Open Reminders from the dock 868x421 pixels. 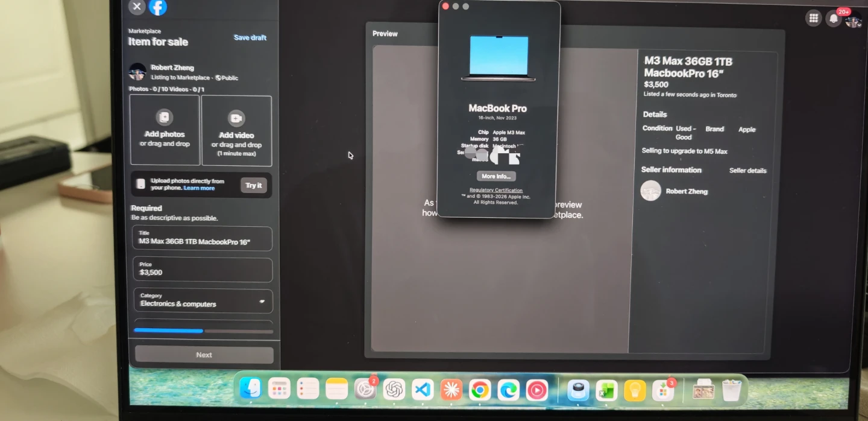(308, 389)
